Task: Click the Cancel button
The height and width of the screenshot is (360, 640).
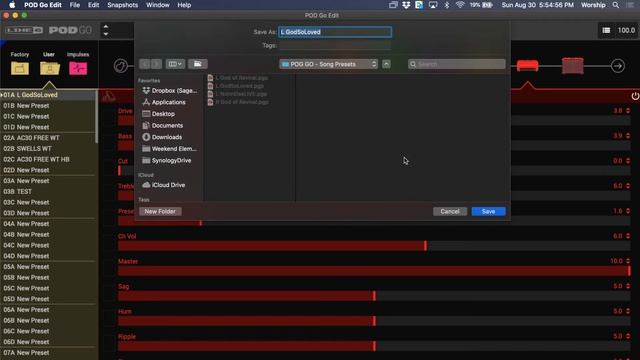Action: point(450,211)
